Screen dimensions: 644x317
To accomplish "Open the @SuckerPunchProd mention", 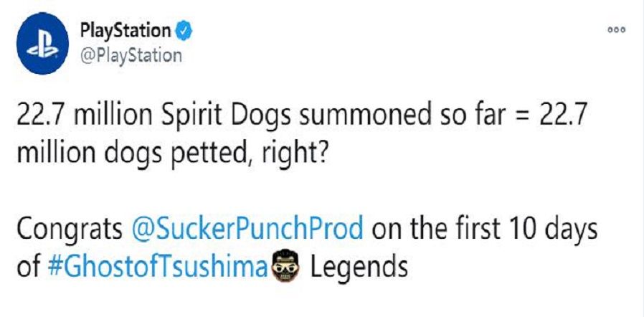I will (247, 230).
